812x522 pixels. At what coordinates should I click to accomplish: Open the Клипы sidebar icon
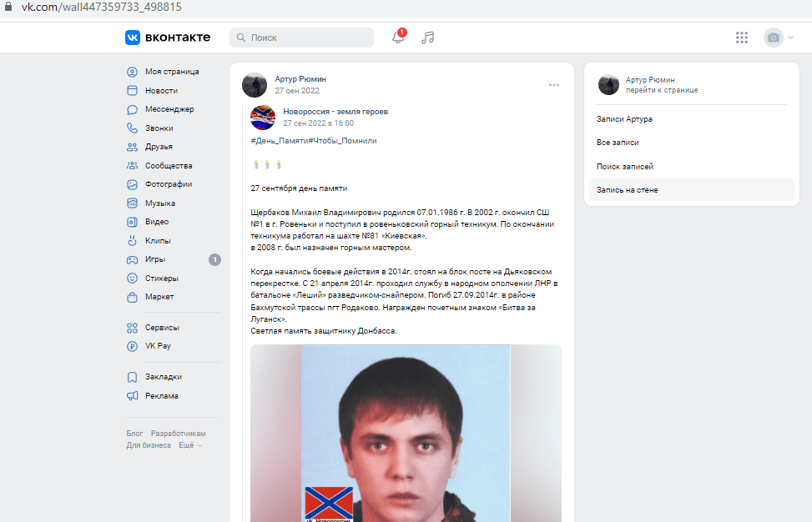click(132, 240)
